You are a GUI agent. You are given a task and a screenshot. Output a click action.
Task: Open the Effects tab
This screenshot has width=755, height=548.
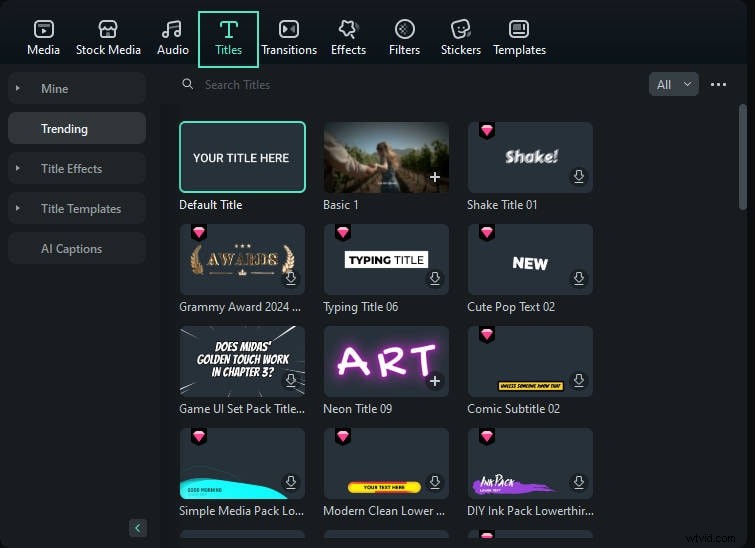click(x=348, y=39)
